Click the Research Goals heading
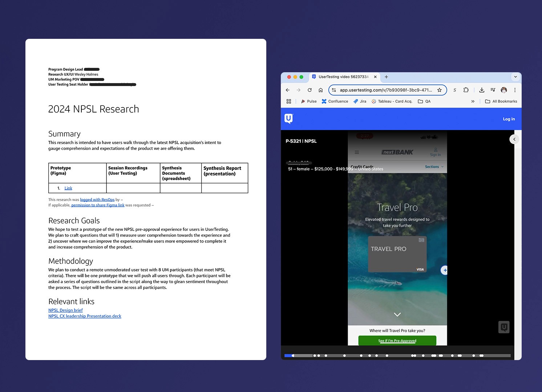 tap(74, 221)
